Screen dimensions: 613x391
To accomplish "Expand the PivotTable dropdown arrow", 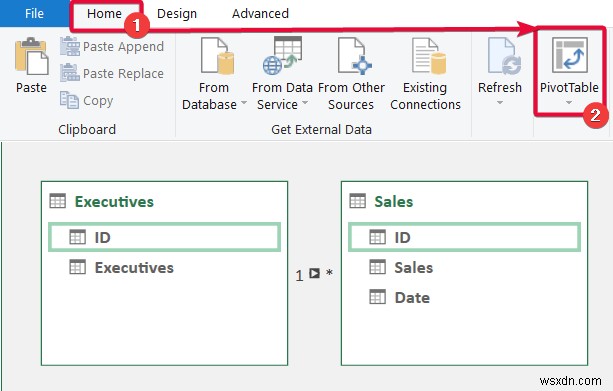I will (x=569, y=102).
